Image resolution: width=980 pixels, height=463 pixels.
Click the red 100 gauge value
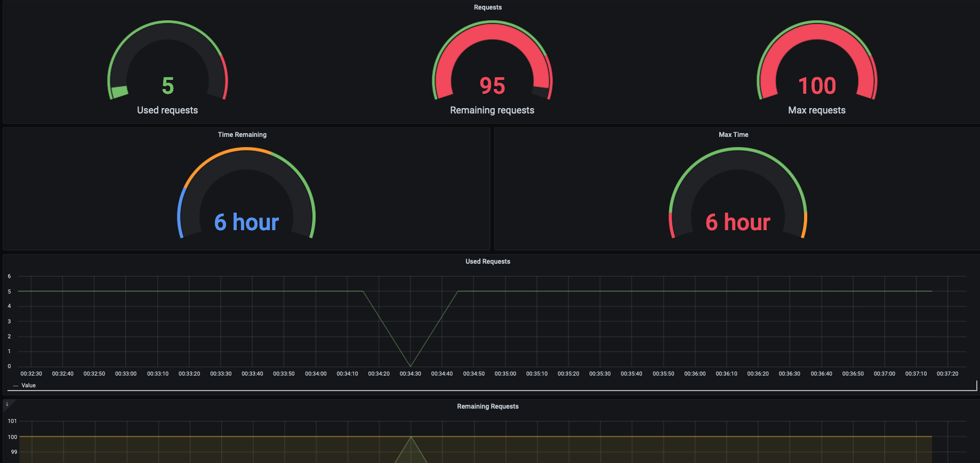(817, 86)
